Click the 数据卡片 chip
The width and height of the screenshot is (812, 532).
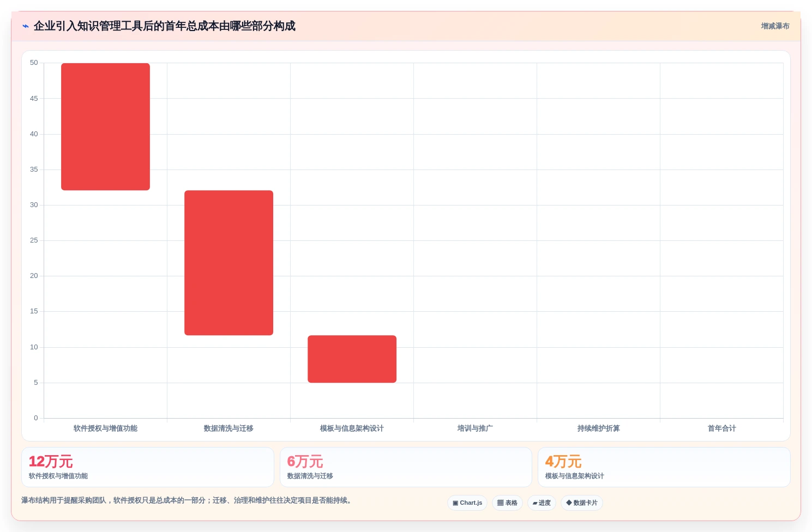[x=582, y=503]
